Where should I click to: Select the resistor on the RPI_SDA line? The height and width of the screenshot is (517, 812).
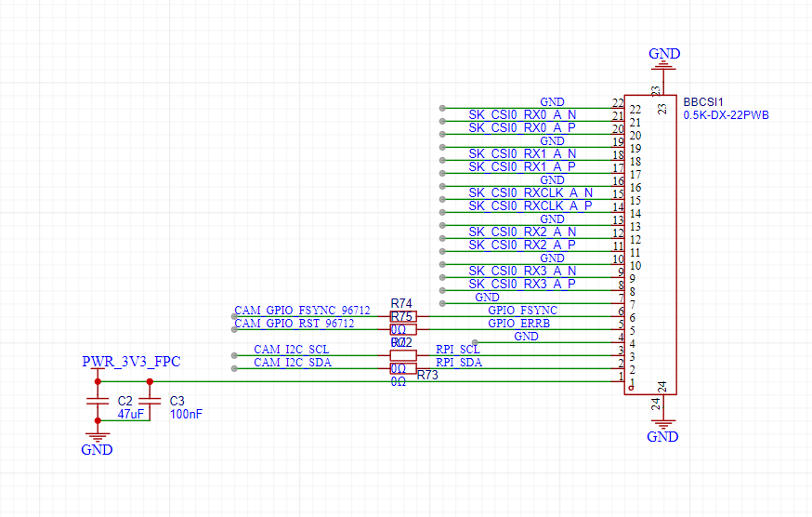[x=402, y=368]
